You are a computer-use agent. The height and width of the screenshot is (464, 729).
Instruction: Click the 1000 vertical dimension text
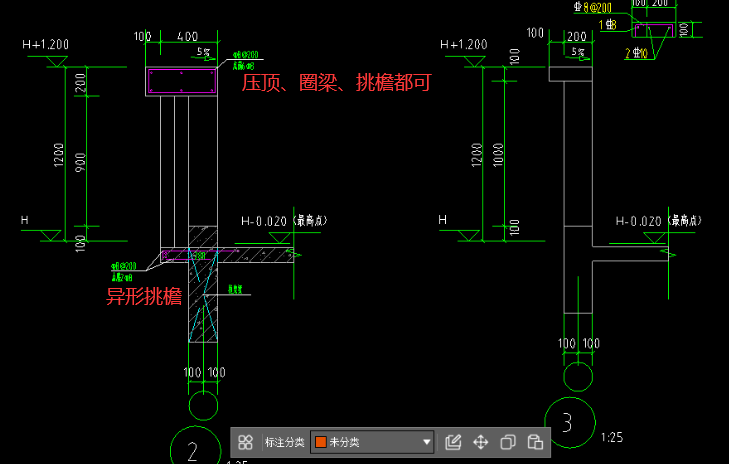[498, 155]
